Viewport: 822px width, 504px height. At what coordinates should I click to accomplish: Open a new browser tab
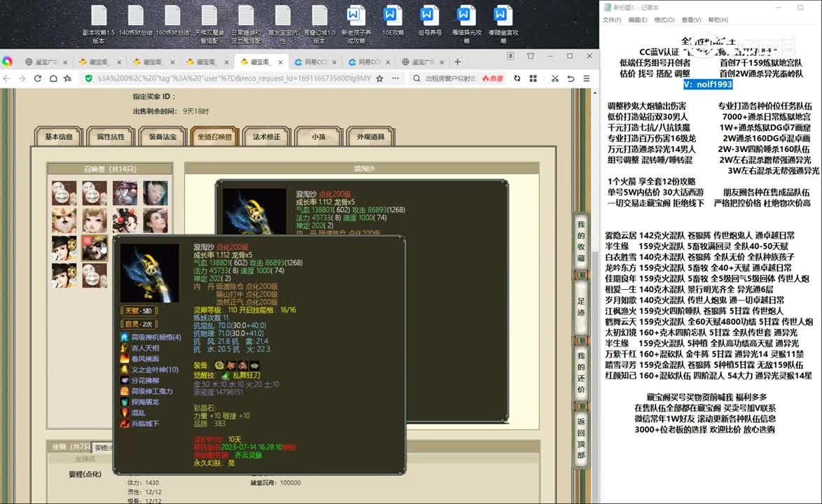tap(458, 62)
